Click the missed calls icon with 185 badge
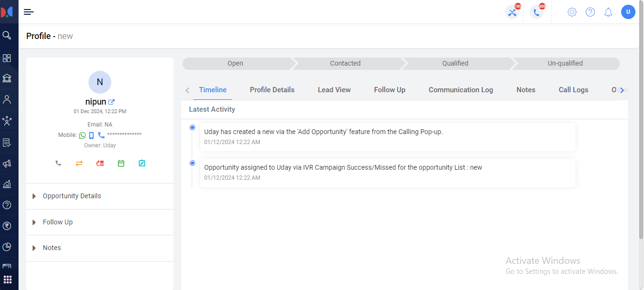Screen dimensions: 644x290 512,12
